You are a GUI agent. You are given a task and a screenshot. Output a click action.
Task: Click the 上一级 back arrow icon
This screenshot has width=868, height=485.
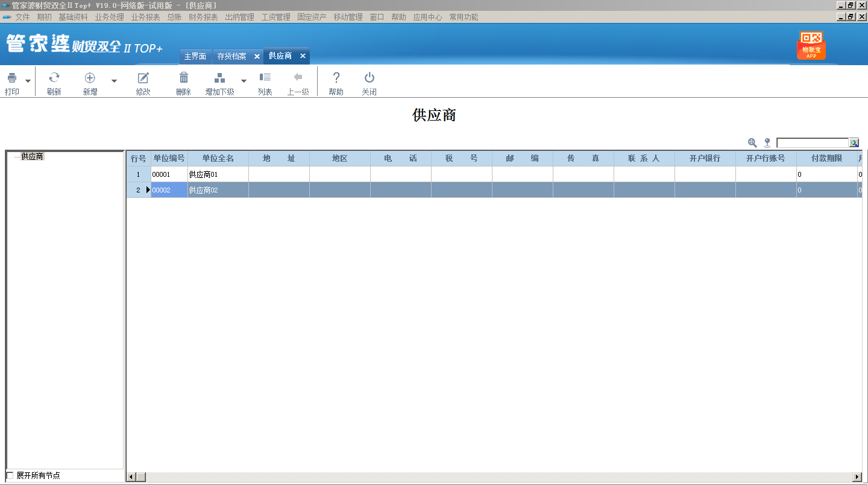298,77
